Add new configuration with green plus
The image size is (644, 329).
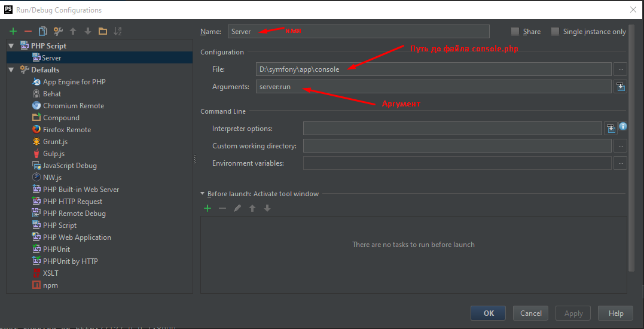(x=13, y=31)
